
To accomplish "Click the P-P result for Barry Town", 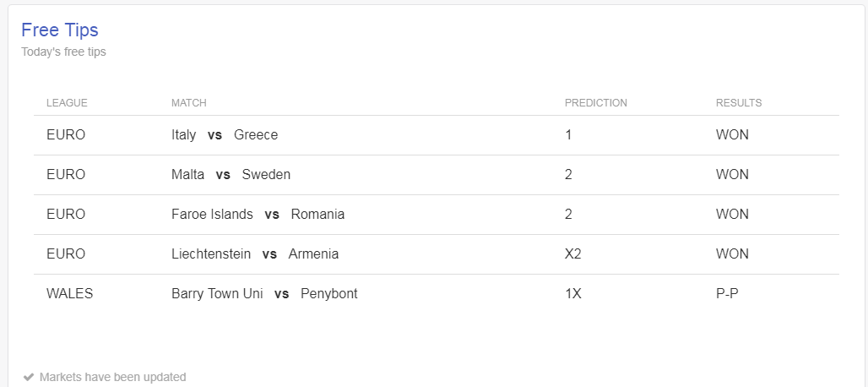I will coord(727,294).
